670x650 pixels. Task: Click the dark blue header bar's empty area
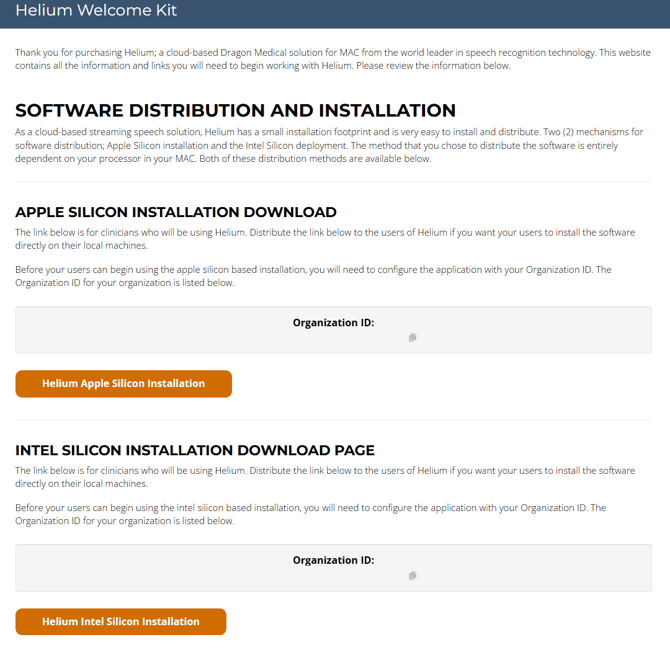450,12
